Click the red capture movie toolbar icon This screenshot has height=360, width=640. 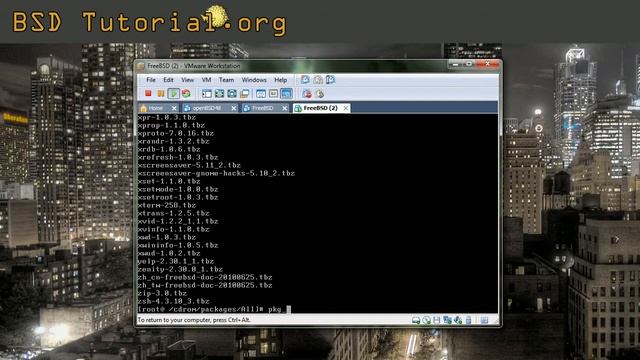point(307,93)
